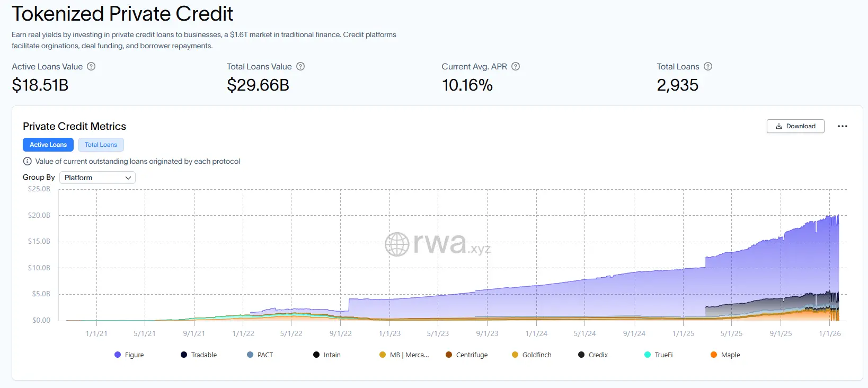Click the MB | Merca... legend item
This screenshot has width=868, height=388.
[404, 355]
